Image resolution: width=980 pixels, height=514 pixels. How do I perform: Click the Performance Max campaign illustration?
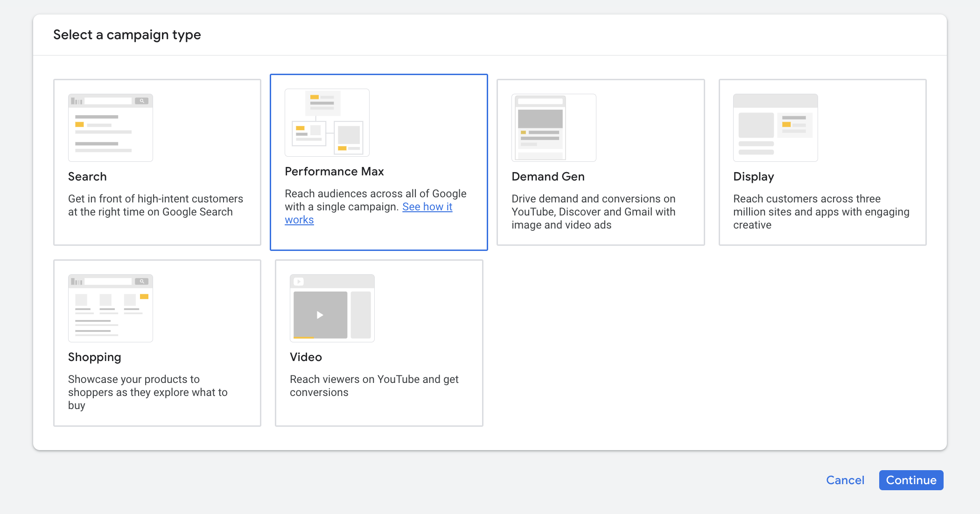327,123
